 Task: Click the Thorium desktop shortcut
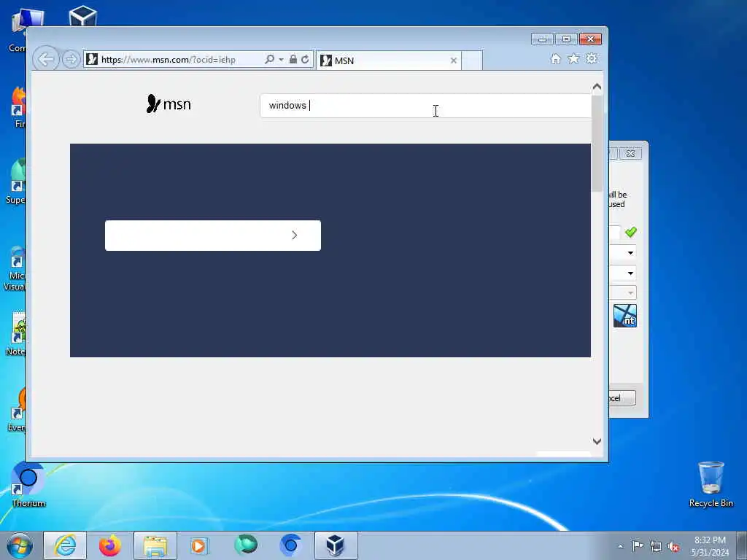(x=28, y=485)
